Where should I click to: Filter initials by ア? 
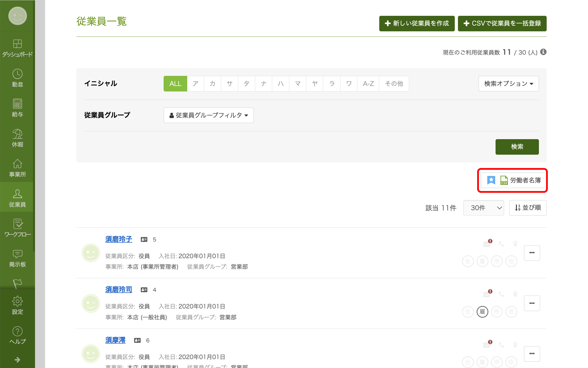coord(196,84)
